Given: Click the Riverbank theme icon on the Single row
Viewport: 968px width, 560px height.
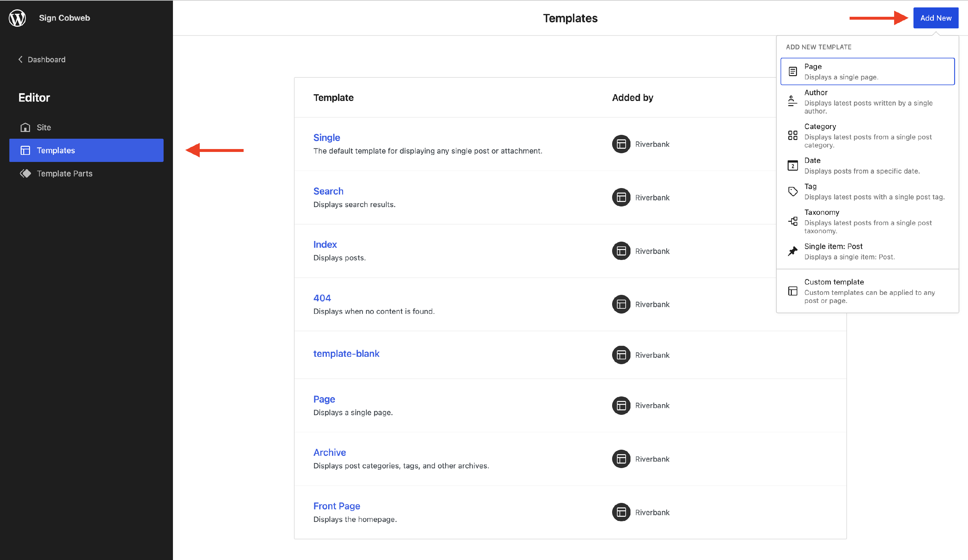Looking at the screenshot, I should pyautogui.click(x=621, y=144).
